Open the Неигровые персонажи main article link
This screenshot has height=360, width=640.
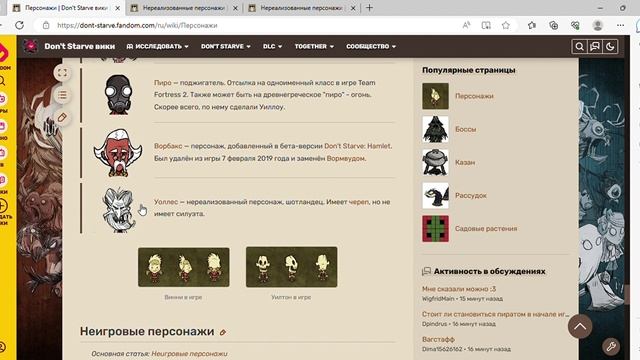189,353
